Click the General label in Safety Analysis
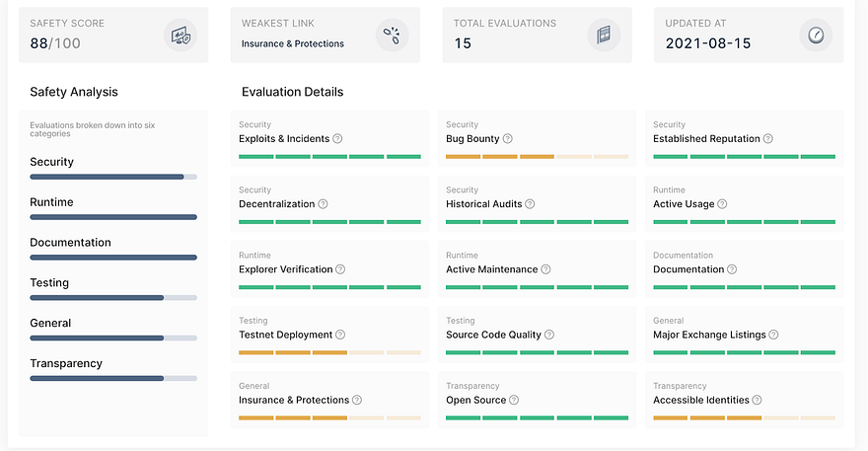This screenshot has height=451, width=868. pos(50,323)
